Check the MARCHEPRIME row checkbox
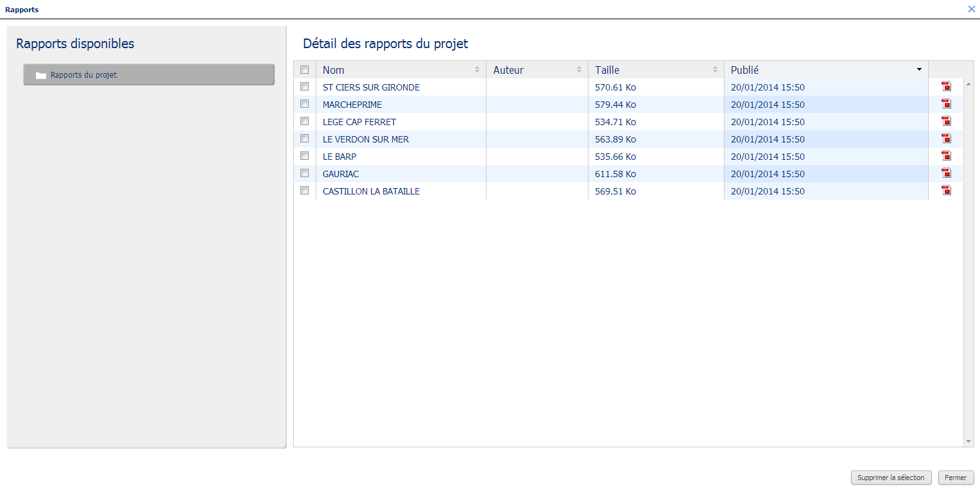980x491 pixels. click(x=305, y=103)
